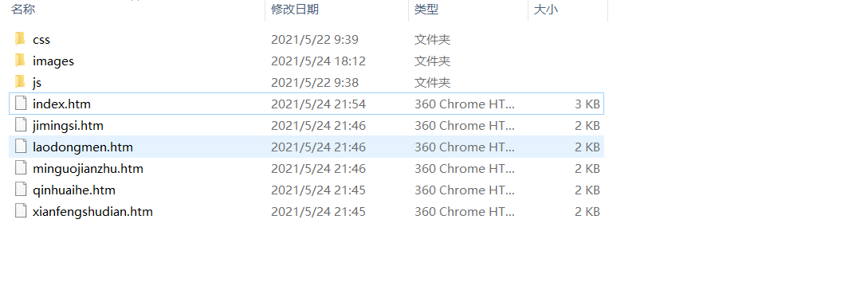Select the xianfengshudian.htm file name
The image size is (868, 290).
pyautogui.click(x=92, y=211)
